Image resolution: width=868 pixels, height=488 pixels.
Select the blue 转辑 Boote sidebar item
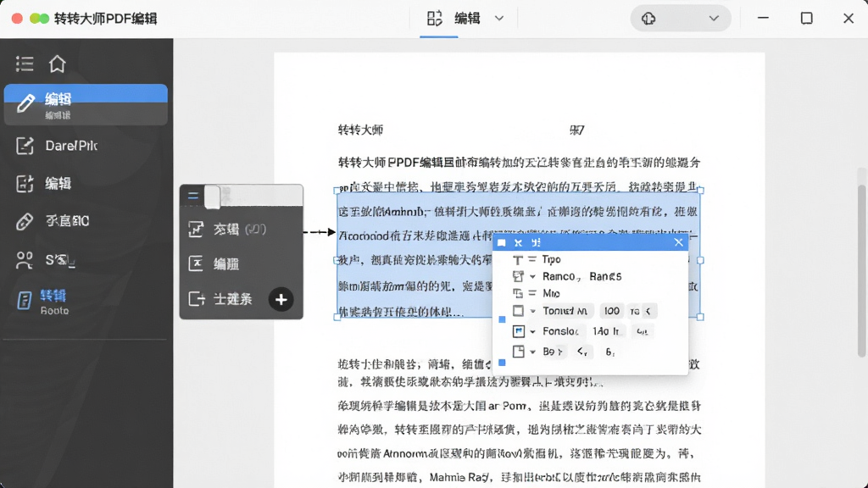click(x=44, y=302)
